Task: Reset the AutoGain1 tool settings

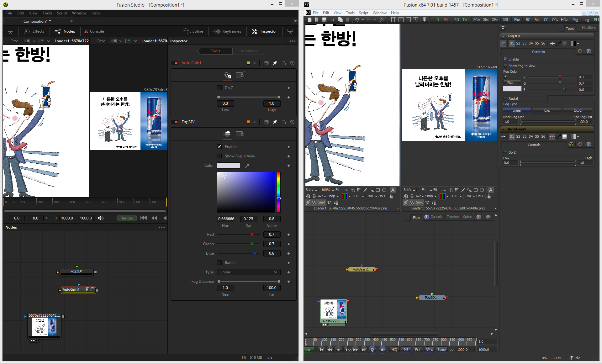Action: [x=292, y=63]
